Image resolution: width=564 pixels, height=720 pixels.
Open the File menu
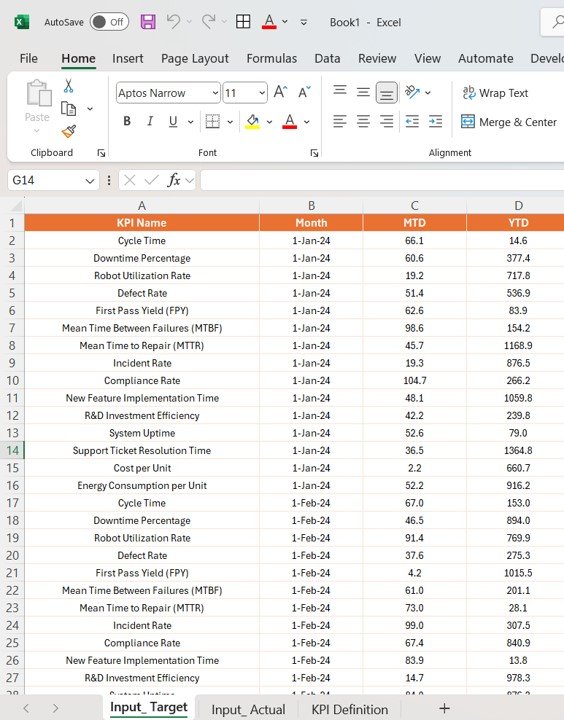tap(28, 58)
